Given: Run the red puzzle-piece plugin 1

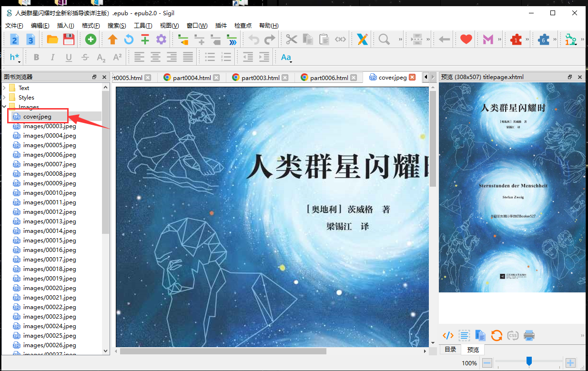Looking at the screenshot, I should 516,40.
